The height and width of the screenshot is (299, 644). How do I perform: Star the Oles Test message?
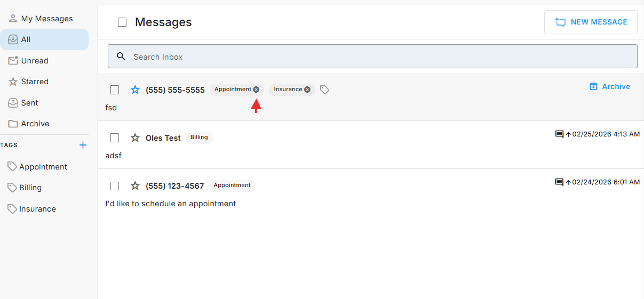click(x=136, y=138)
